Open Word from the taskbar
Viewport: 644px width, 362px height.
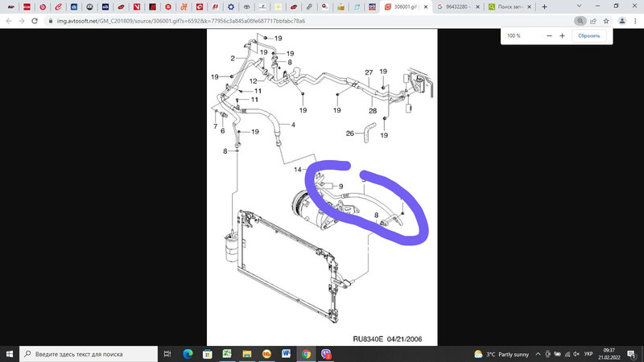pos(286,353)
